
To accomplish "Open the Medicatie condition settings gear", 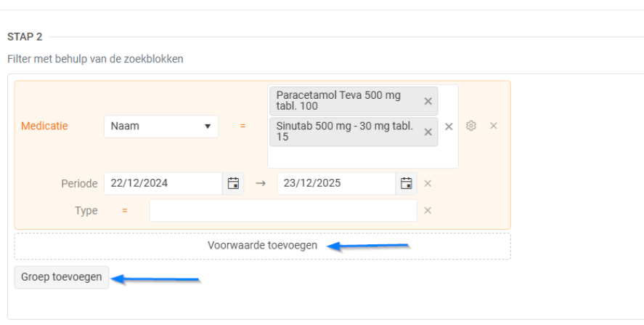I will [x=470, y=126].
